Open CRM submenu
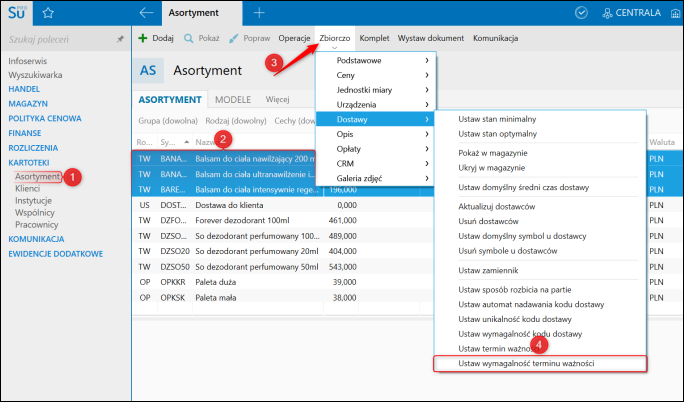This screenshot has width=684, height=402. (x=375, y=164)
